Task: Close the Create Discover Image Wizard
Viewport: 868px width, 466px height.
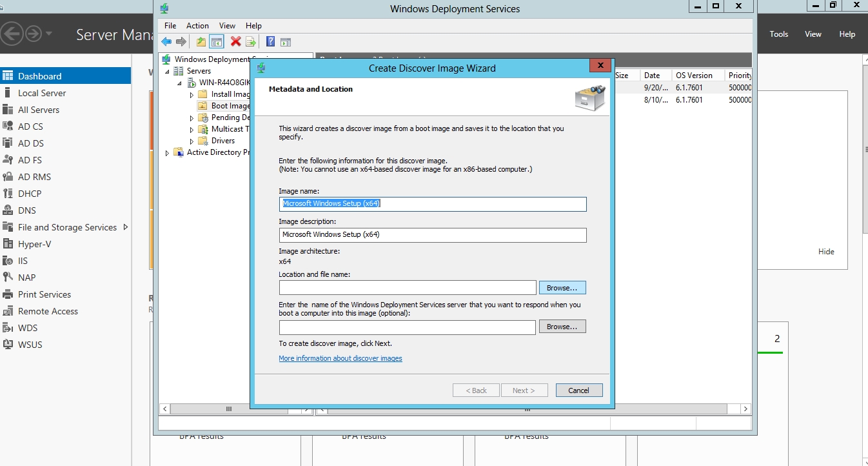Action: [600, 66]
